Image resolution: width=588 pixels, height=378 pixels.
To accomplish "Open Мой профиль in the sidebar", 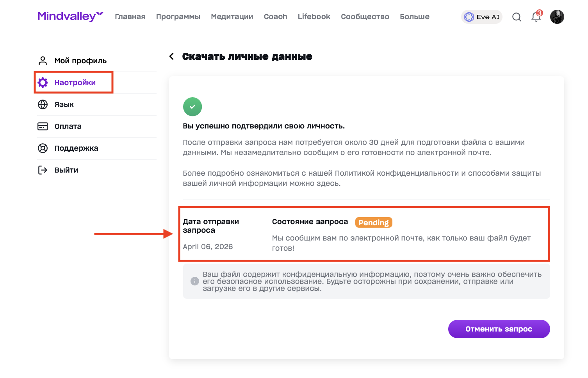I will pos(80,61).
